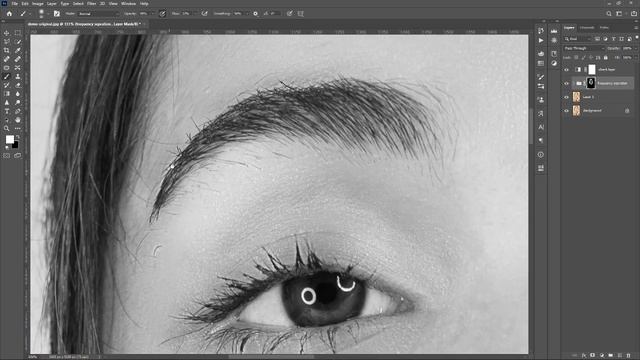
Task: Click the foreground color swatch
Action: tap(9, 140)
